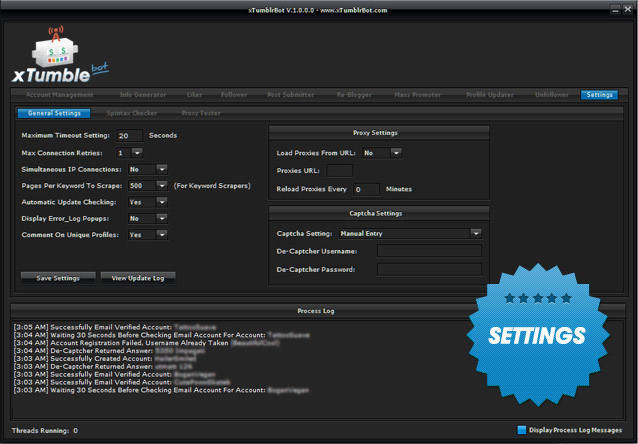Screen dimensions: 638x444
Task: Click the 3:04 AM Waiting 30 Seconds log entry
Action: pyautogui.click(x=162, y=335)
